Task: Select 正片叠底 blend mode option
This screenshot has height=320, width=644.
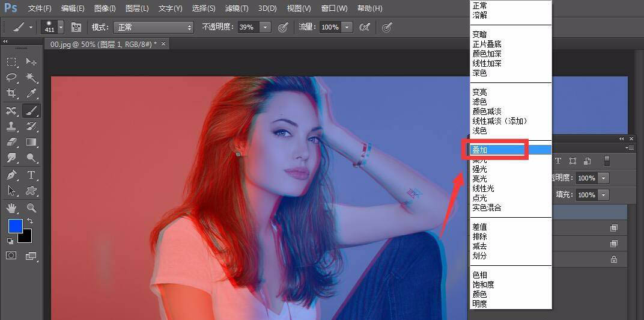Action: click(487, 44)
